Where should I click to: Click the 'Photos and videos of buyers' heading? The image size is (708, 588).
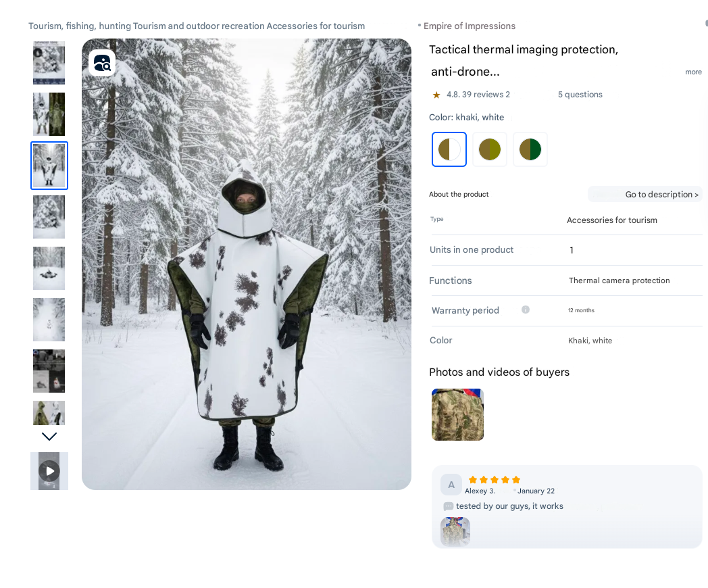pos(499,372)
